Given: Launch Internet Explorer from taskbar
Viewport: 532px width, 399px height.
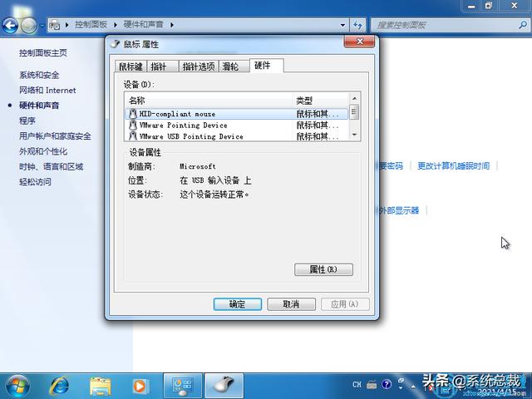Looking at the screenshot, I should [x=59, y=386].
